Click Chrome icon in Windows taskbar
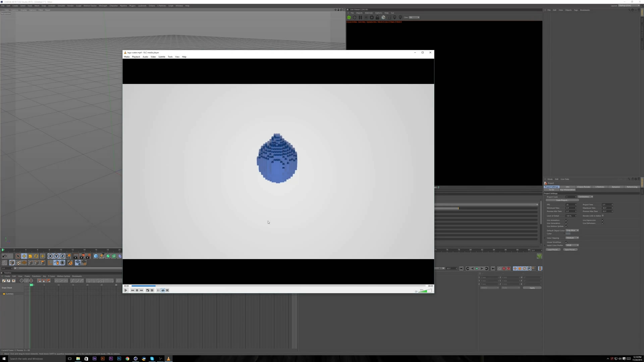The width and height of the screenshot is (644, 362). (127, 359)
